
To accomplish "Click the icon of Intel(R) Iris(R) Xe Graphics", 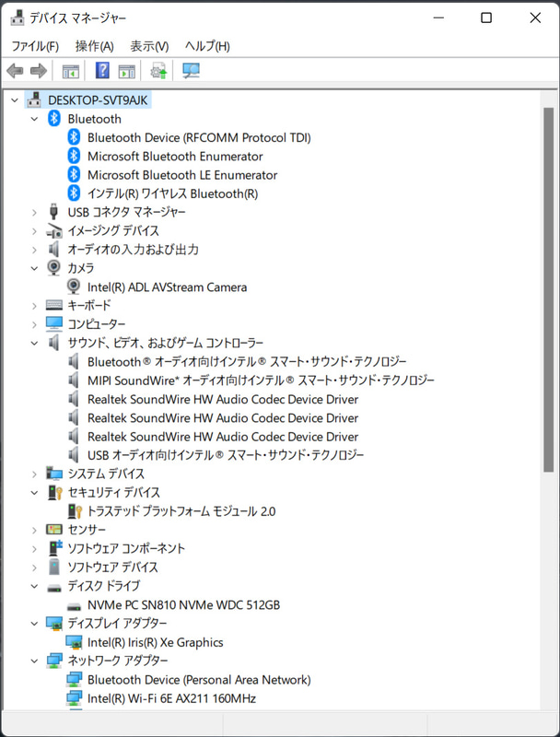I will pyautogui.click(x=74, y=642).
